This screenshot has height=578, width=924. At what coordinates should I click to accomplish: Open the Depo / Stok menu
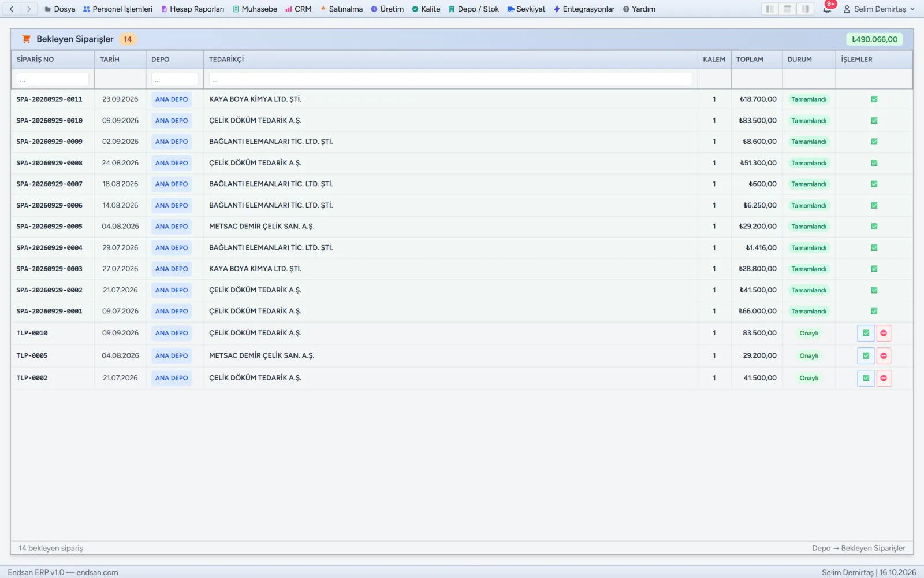[474, 9]
